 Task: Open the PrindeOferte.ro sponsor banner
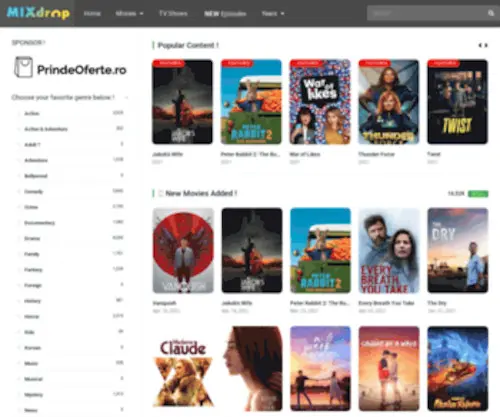click(x=70, y=68)
